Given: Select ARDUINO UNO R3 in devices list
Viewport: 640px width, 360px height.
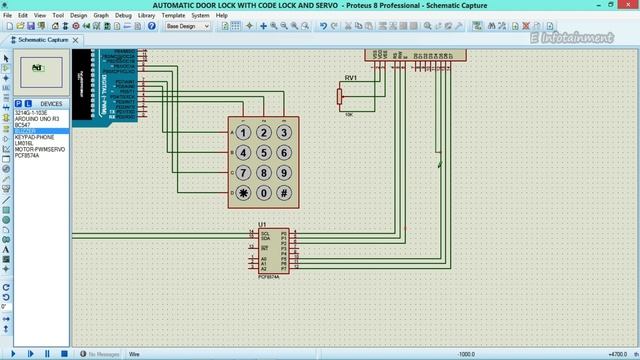Looking at the screenshot, I should [x=37, y=119].
